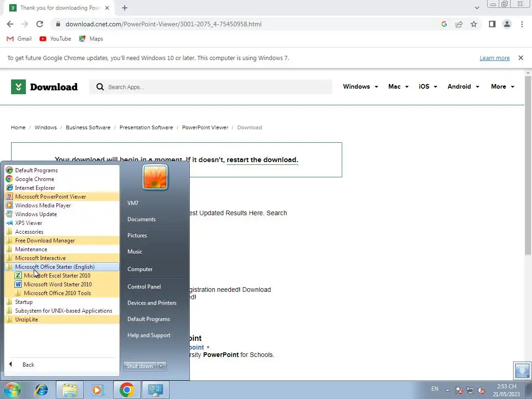532x399 pixels.
Task: Expand Microsoft Office 2010 Tools folder
Action: (x=57, y=293)
